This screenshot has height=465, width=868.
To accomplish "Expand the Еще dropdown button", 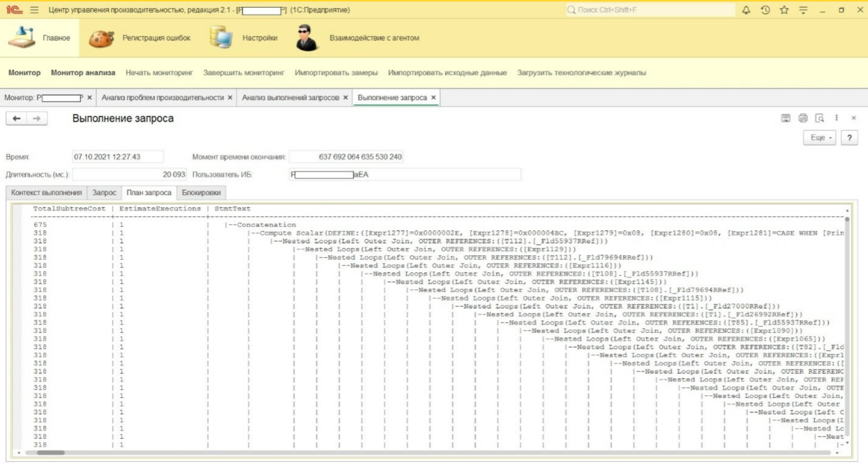I will coord(819,138).
